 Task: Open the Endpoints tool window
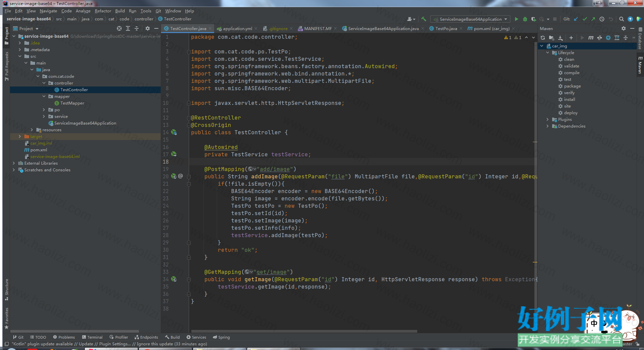tap(146, 337)
